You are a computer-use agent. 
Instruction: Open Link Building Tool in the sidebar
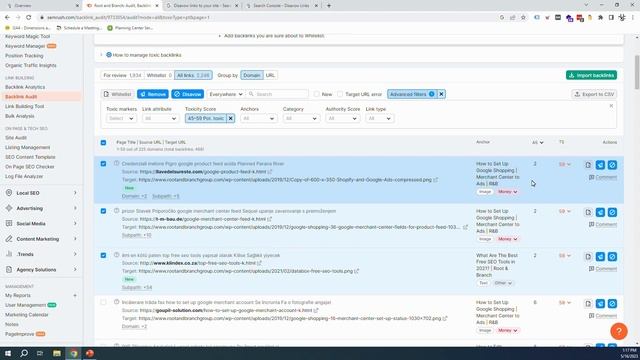[24, 106]
